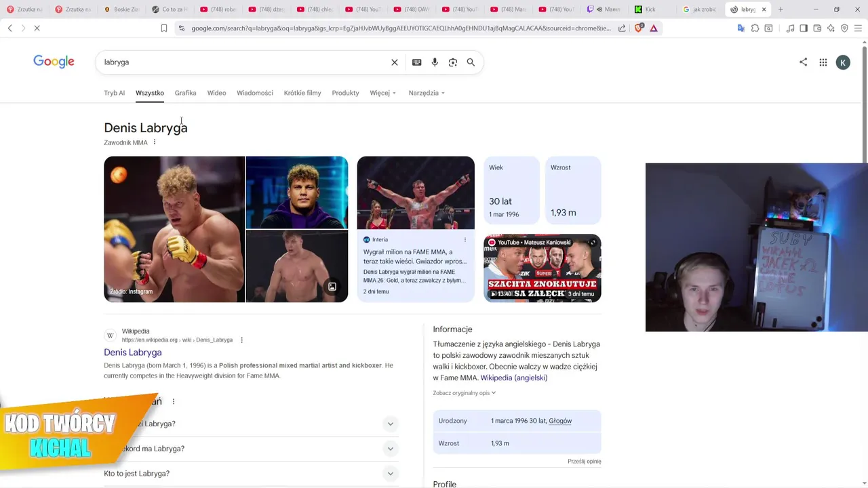The width and height of the screenshot is (868, 488).
Task: Click the browser address bar URL
Action: click(x=400, y=28)
